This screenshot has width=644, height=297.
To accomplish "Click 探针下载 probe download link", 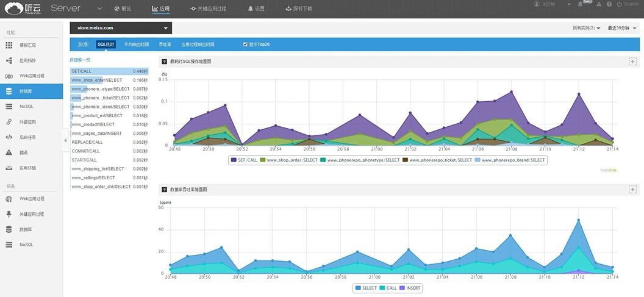I will coord(298,9).
